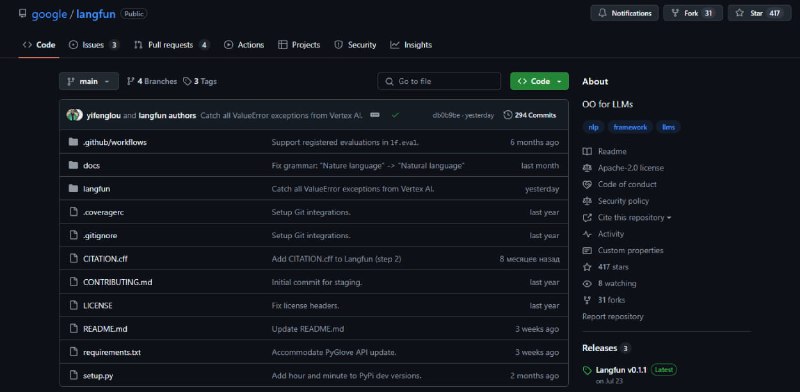The height and width of the screenshot is (392, 800).
Task: Click file icon next to CITATION.cff
Action: (x=73, y=259)
